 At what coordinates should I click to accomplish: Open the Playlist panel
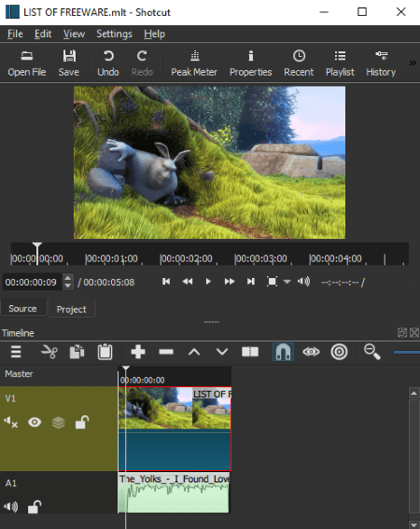[340, 63]
